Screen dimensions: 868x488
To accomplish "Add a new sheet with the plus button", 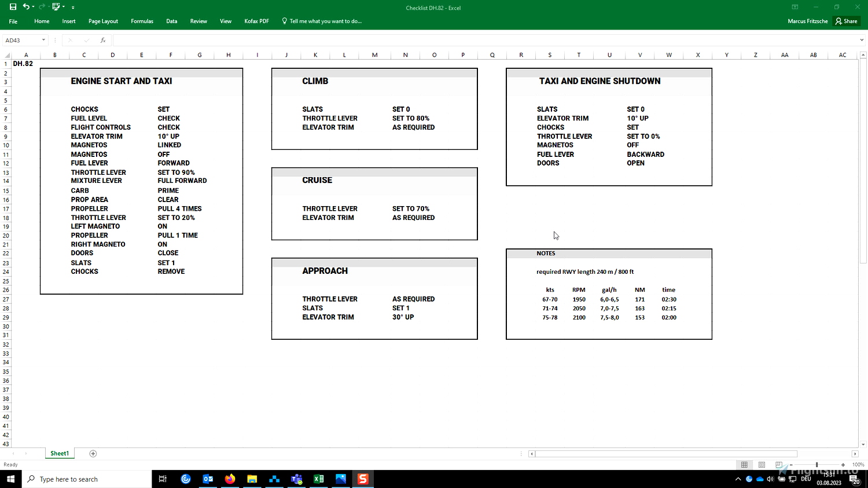I will point(93,453).
